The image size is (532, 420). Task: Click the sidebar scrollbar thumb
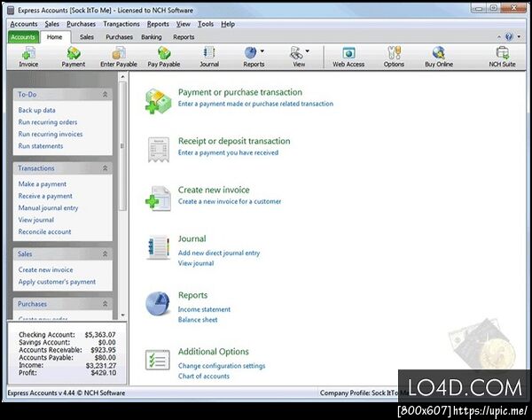123,146
